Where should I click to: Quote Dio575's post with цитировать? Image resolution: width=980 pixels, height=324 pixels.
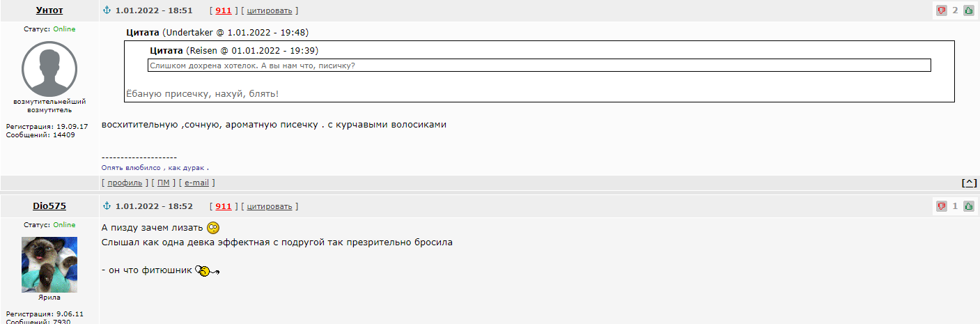click(x=270, y=206)
